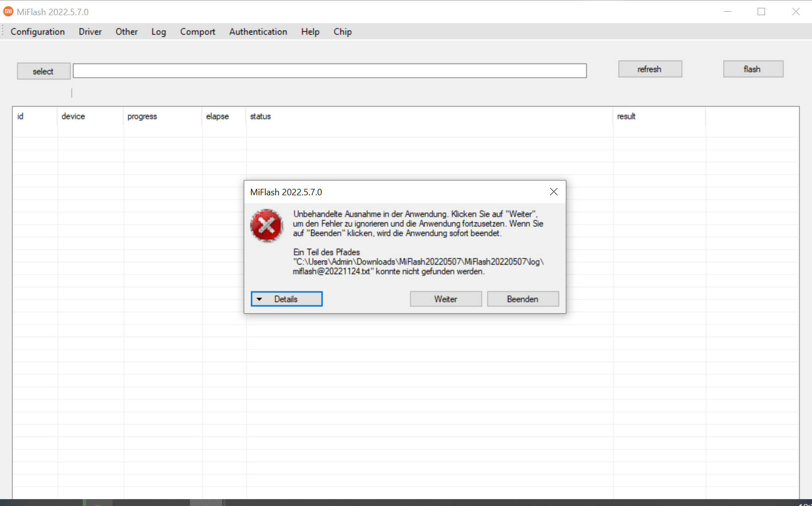Maximize the MiFlash window
This screenshot has height=506, width=812.
click(x=761, y=12)
